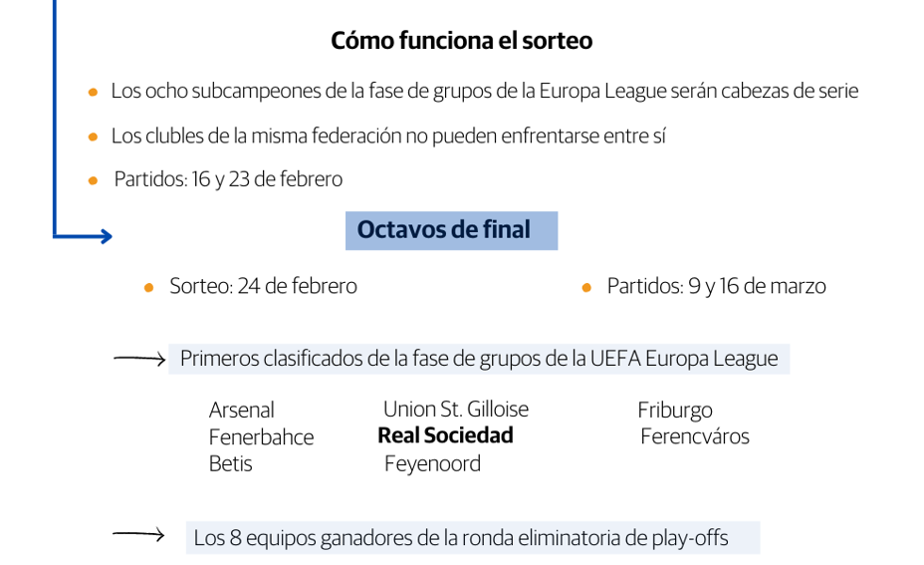Click the orange bullet before Partidos: 16 y 23 de febrero
This screenshot has width=924, height=565.
click(x=94, y=180)
